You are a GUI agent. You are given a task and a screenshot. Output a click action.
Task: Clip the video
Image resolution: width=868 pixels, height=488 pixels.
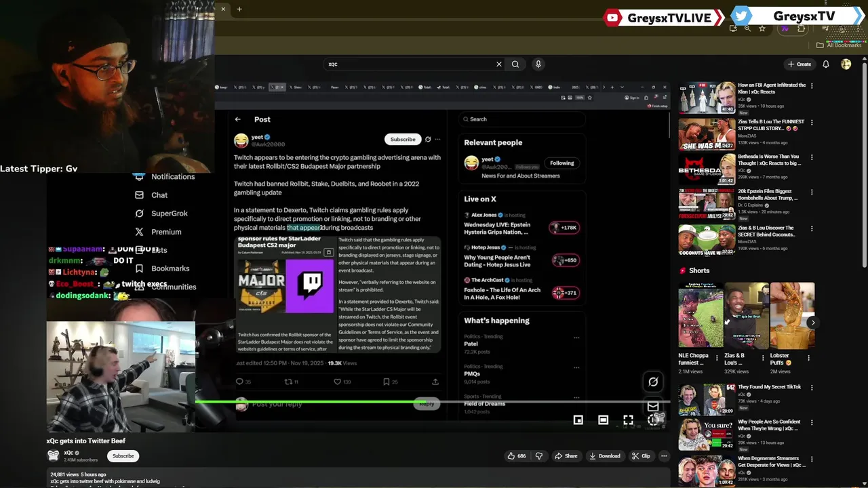(641, 456)
